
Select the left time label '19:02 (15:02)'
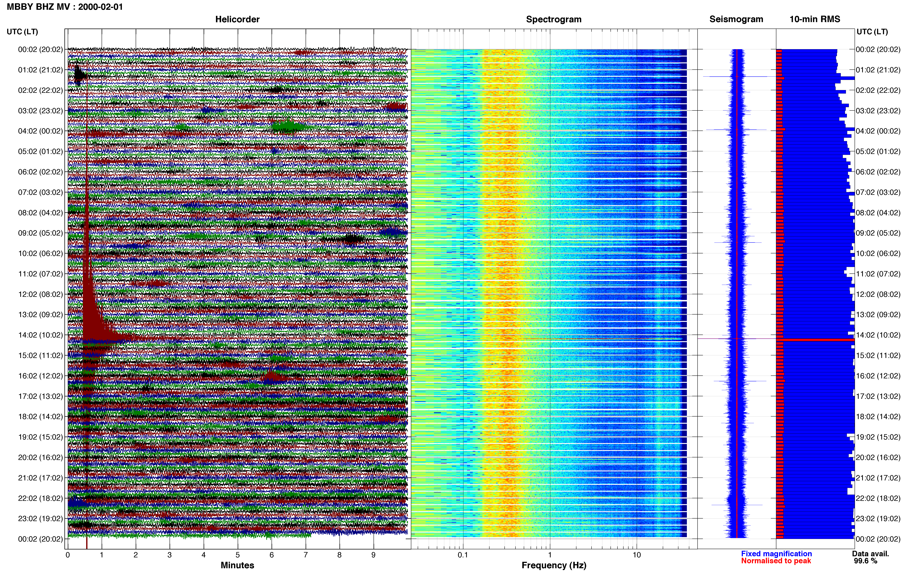pos(41,437)
